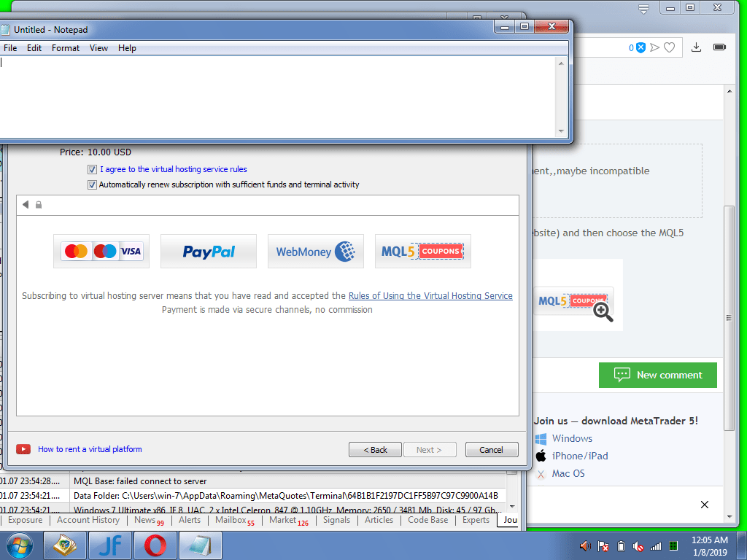The height and width of the screenshot is (560, 747).
Task: Open Notepad Format menu
Action: pos(65,48)
